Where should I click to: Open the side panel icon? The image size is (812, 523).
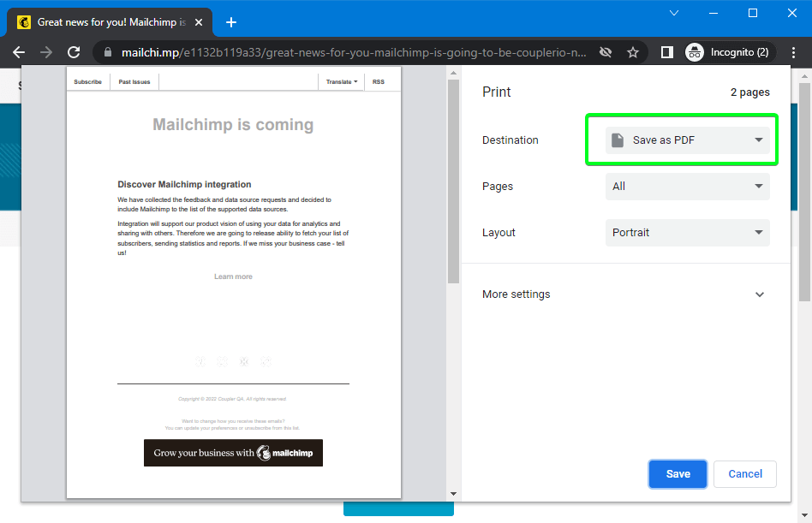point(667,52)
